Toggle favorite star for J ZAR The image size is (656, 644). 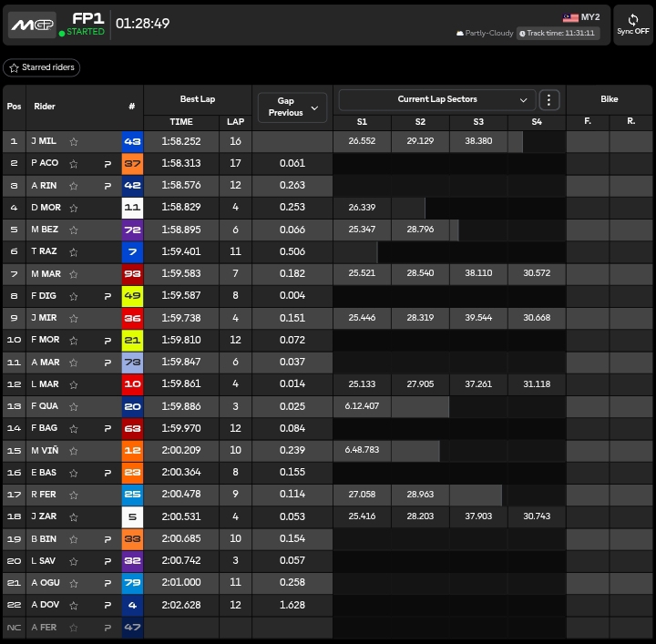[74, 517]
